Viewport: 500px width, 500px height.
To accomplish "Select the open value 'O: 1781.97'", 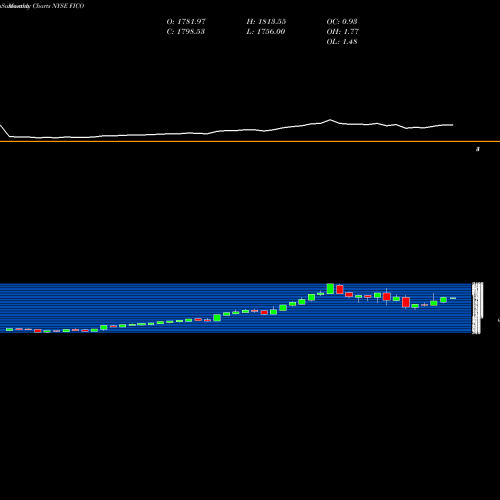I will coord(186,22).
